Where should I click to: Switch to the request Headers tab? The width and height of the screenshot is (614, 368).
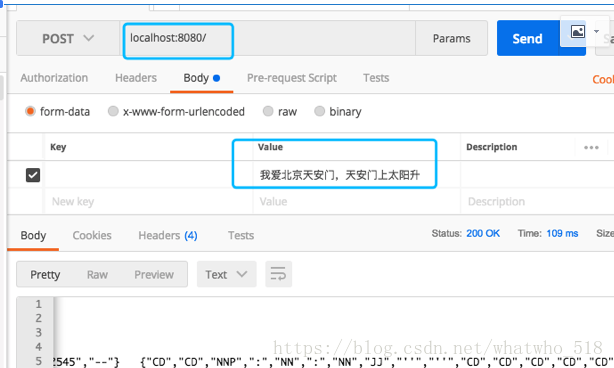[x=136, y=78]
